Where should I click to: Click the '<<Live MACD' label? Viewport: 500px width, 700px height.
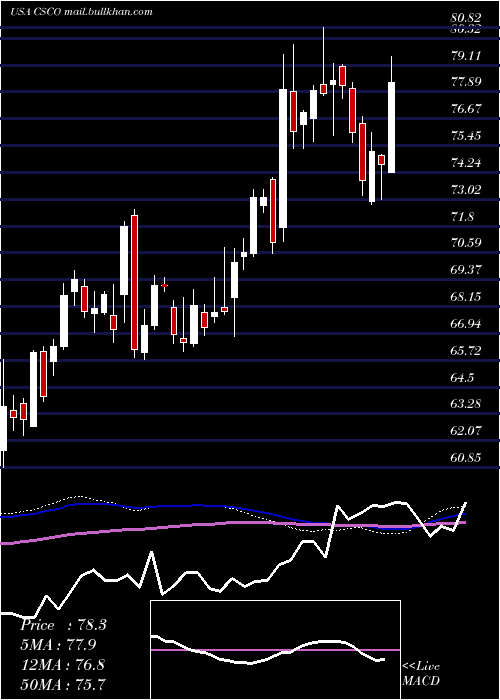[x=421, y=673]
